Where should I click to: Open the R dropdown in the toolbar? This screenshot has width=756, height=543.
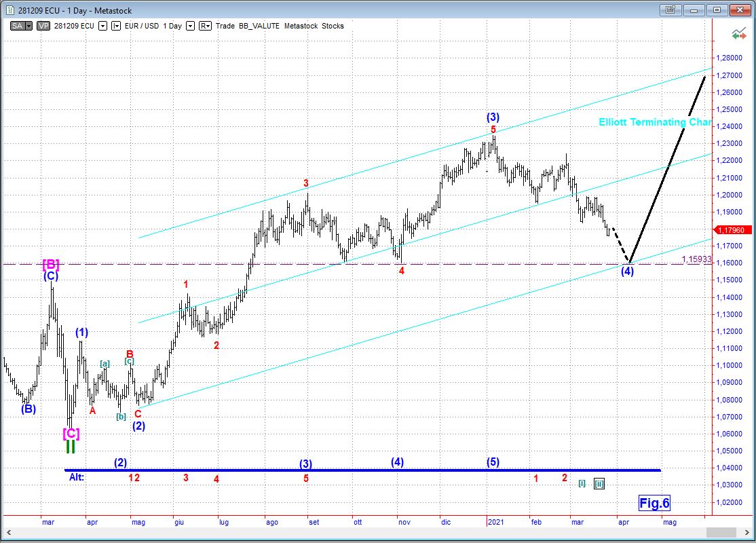205,26
